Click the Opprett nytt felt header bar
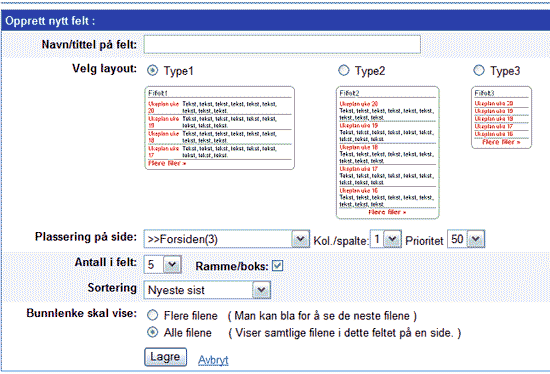Viewport: 550px width, 374px height. coord(276,21)
